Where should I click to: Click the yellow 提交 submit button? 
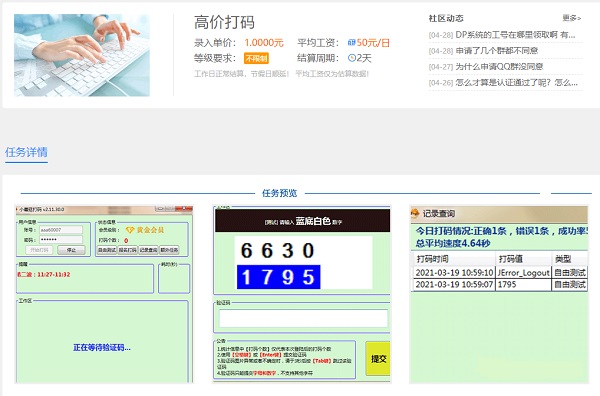coord(378,359)
